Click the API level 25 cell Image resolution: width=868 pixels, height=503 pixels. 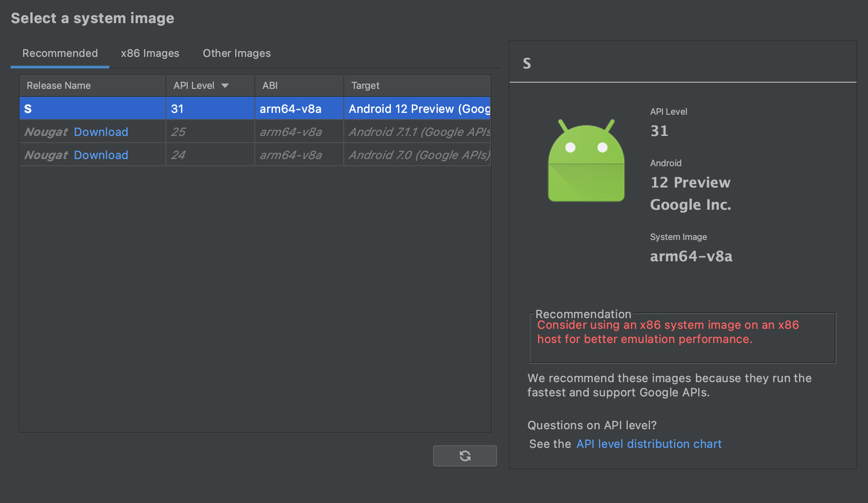click(x=210, y=132)
